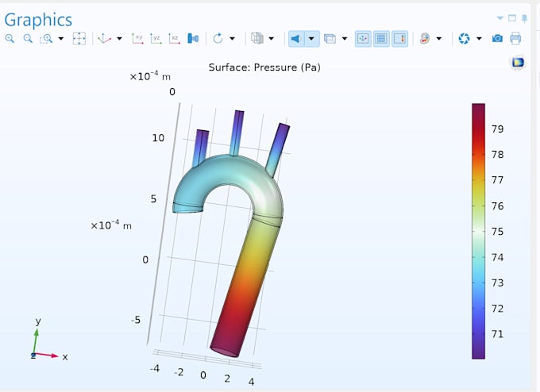The image size is (540, 392).
Task: Expand the transparency options dropdown
Action: (x=272, y=39)
